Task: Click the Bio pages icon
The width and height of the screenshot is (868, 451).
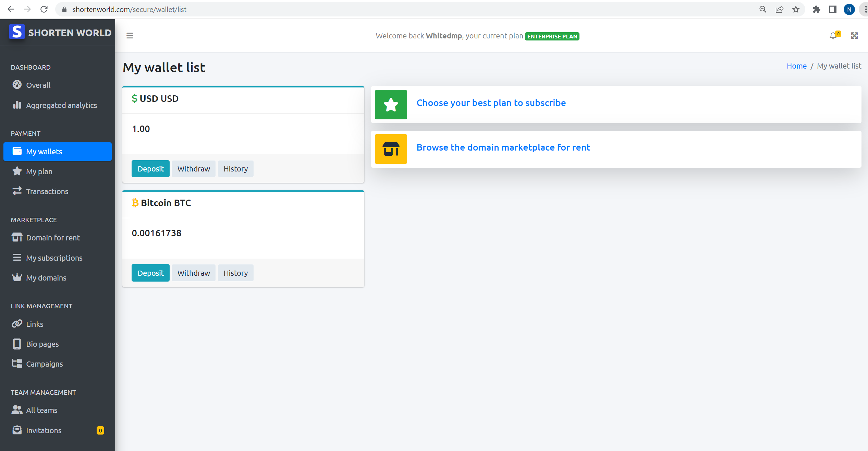Action: [17, 344]
